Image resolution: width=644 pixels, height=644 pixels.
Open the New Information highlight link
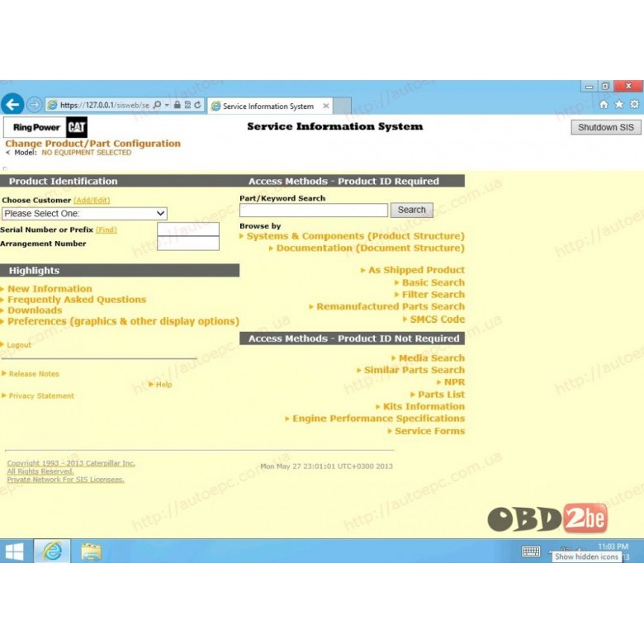[x=50, y=289]
